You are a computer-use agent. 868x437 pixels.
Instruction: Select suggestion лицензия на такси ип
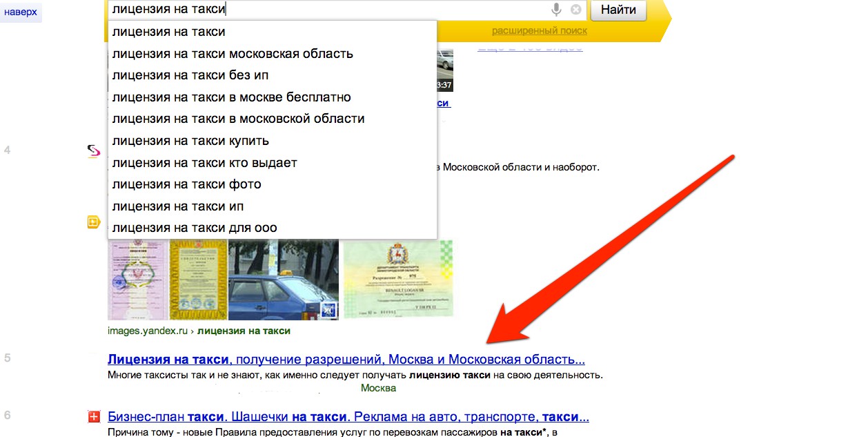273,206
